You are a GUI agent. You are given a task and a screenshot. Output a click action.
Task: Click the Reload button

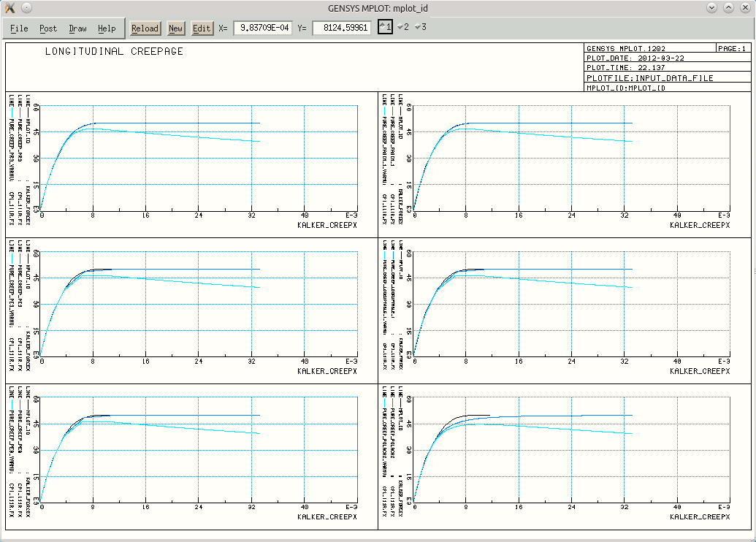tap(145, 28)
